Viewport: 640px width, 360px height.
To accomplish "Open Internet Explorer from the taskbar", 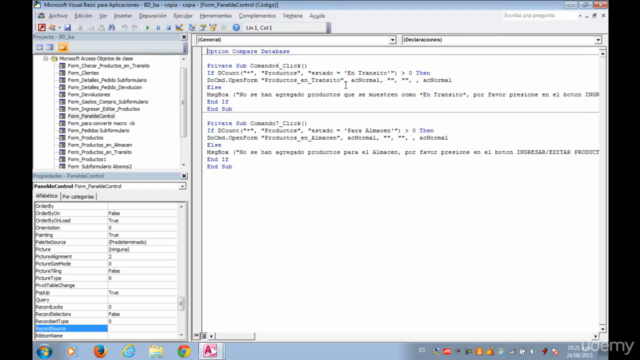I will 128,351.
